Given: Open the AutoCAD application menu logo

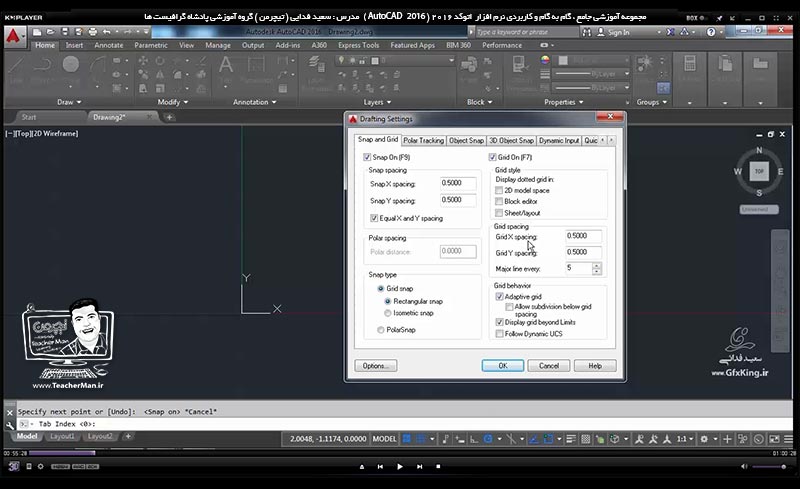Looking at the screenshot, I should [14, 36].
